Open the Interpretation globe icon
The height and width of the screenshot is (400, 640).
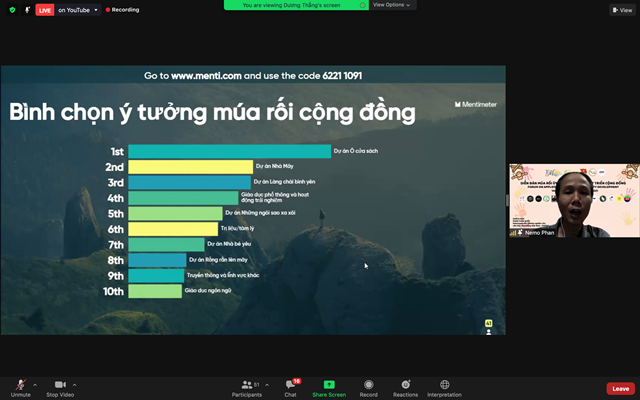click(444, 384)
